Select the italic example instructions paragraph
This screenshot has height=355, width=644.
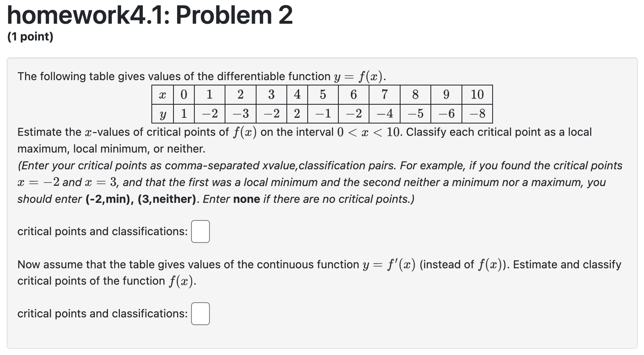[x=319, y=182]
